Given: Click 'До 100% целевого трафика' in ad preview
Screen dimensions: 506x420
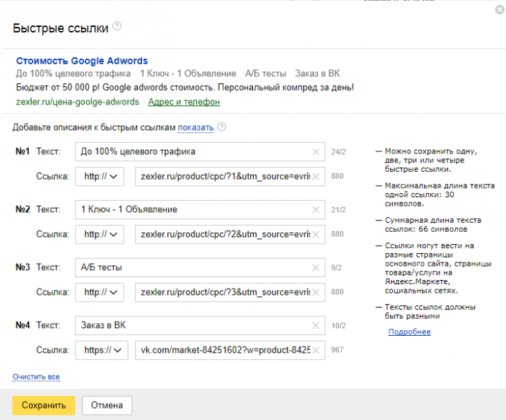Looking at the screenshot, I should coord(73,74).
